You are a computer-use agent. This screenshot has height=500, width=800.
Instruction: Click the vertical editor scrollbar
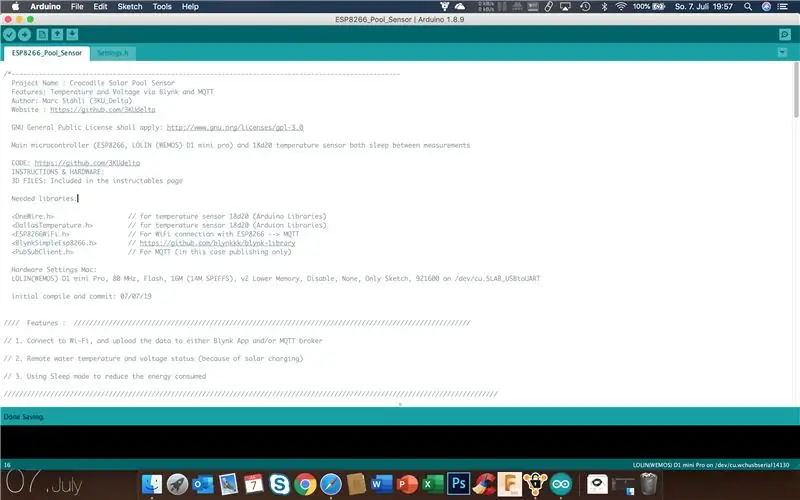pyautogui.click(x=796, y=90)
